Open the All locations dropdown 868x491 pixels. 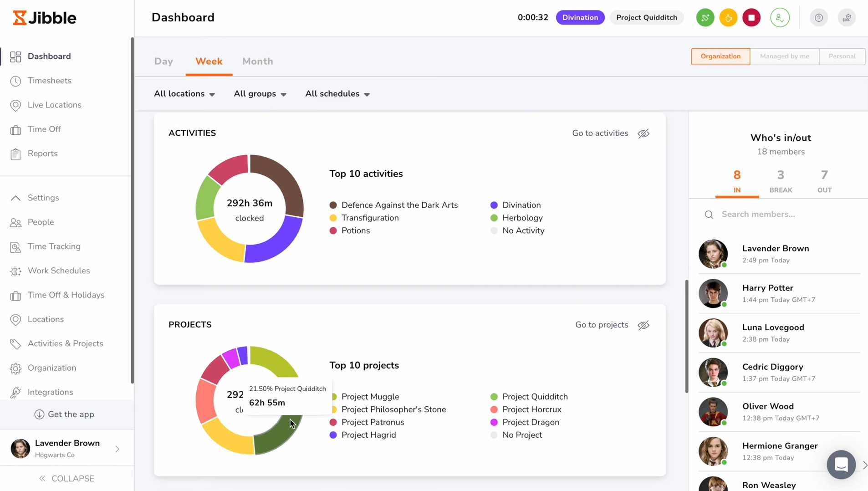point(184,94)
